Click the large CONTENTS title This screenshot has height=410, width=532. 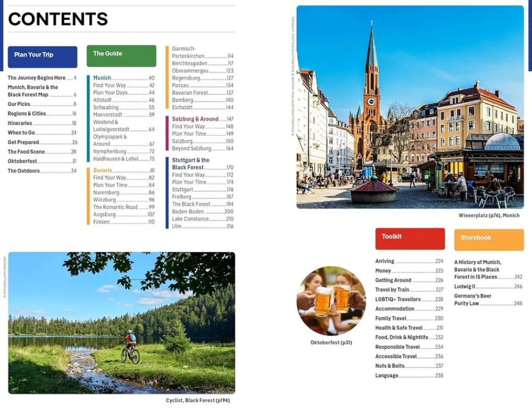(58, 19)
